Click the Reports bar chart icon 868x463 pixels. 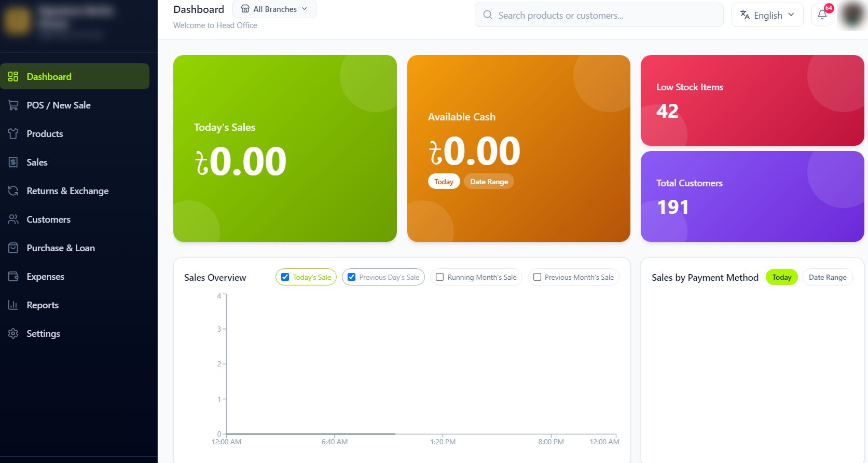pyautogui.click(x=13, y=305)
